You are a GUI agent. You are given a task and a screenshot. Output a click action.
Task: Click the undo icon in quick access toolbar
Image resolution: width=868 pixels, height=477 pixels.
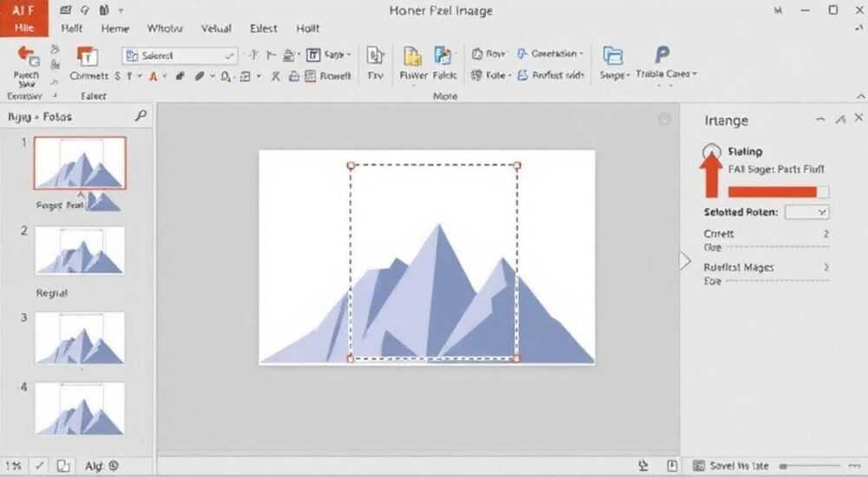coord(85,10)
